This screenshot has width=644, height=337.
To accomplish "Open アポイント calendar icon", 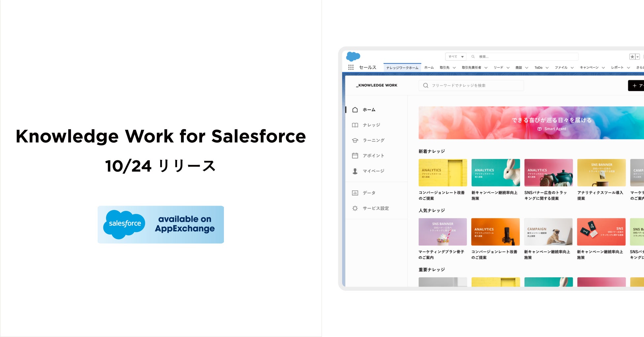I will [x=355, y=155].
